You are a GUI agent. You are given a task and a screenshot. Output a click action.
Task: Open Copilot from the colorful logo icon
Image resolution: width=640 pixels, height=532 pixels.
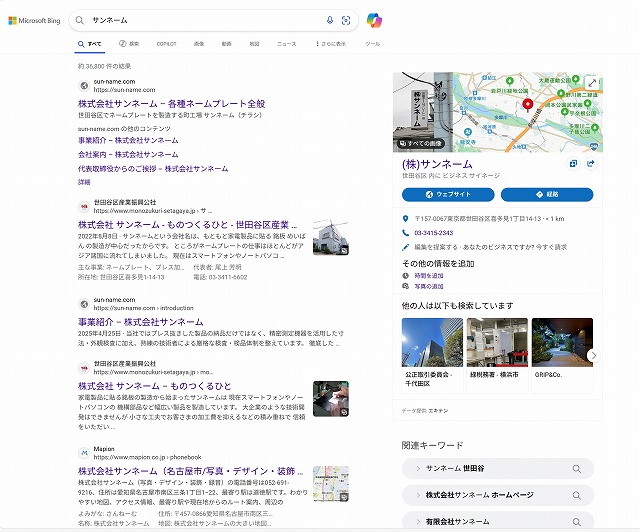pyautogui.click(x=373, y=20)
